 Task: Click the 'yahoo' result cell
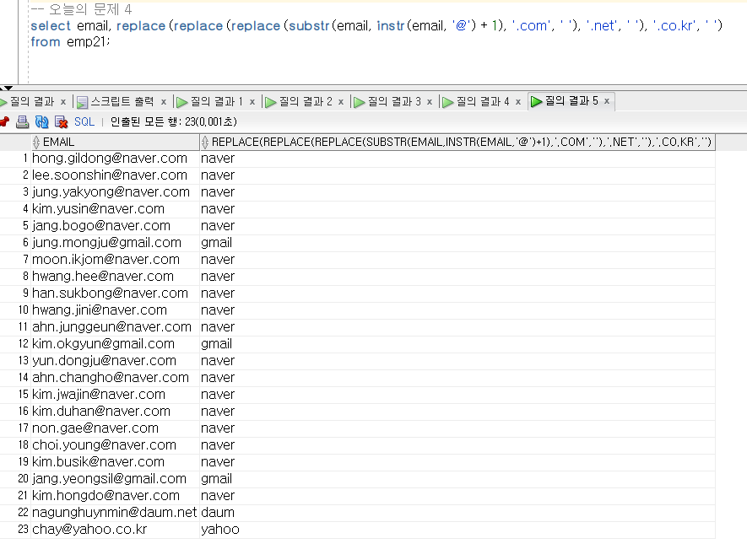pyautogui.click(x=457, y=530)
